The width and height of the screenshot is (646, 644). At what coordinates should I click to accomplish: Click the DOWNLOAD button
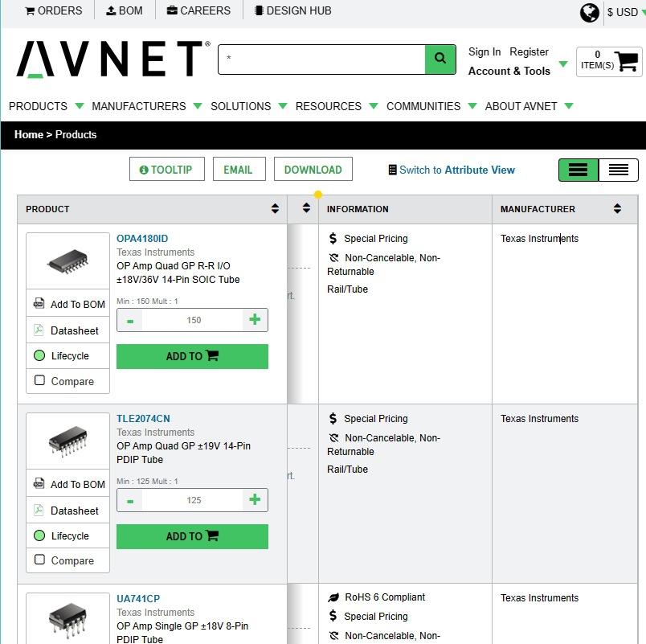313,169
